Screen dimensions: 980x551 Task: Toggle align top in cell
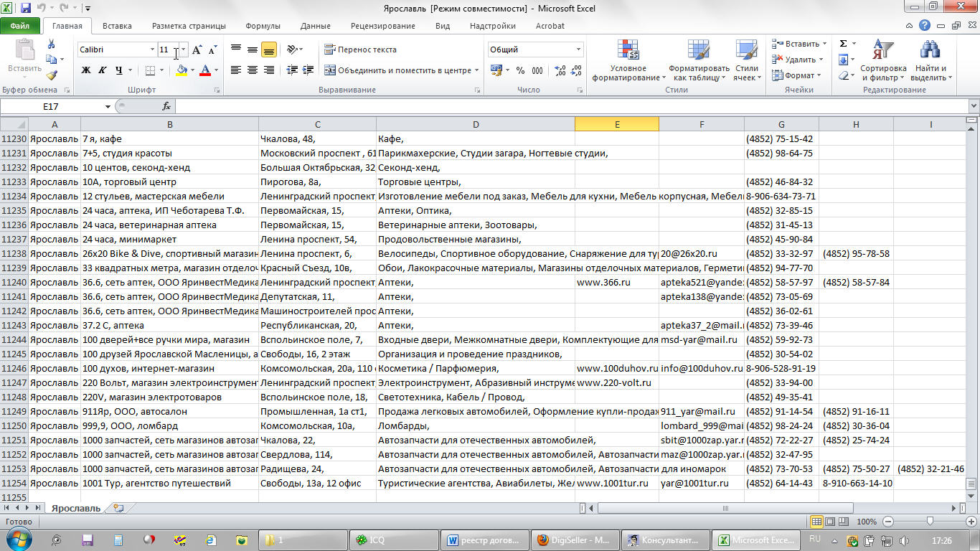coord(236,50)
